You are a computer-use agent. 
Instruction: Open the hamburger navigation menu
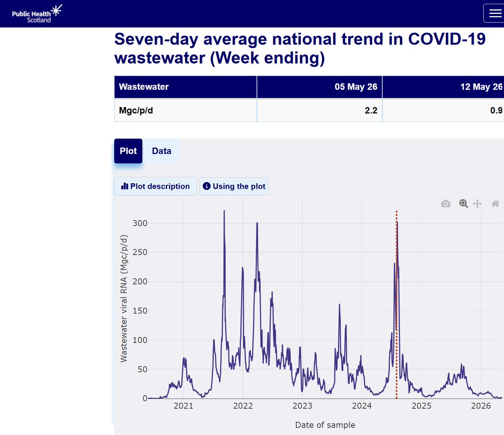[495, 13]
